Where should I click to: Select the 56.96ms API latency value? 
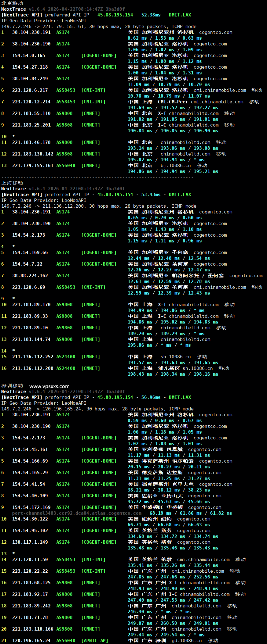pyautogui.click(x=151, y=397)
